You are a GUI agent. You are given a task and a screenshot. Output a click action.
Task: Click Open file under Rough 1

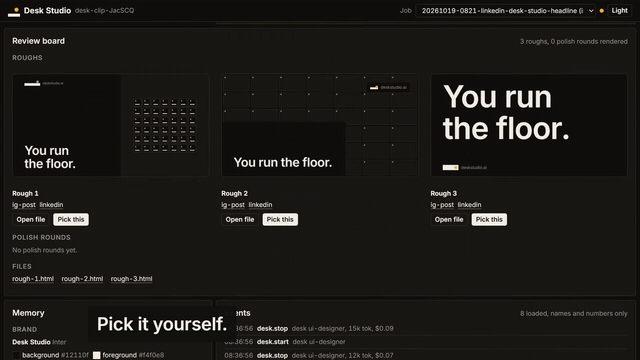(x=31, y=220)
